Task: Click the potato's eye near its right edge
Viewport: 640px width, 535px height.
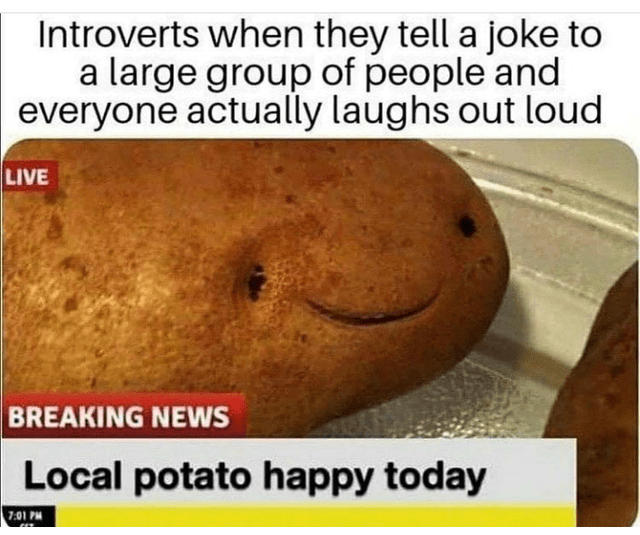Action: [x=467, y=226]
